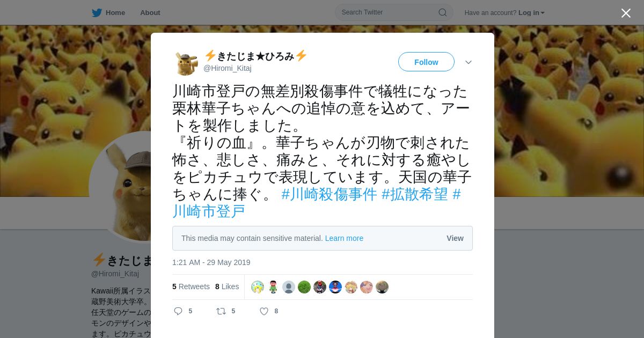The width and height of the screenshot is (644, 338).
Task: Open the Log in dropdown
Action: click(x=531, y=12)
